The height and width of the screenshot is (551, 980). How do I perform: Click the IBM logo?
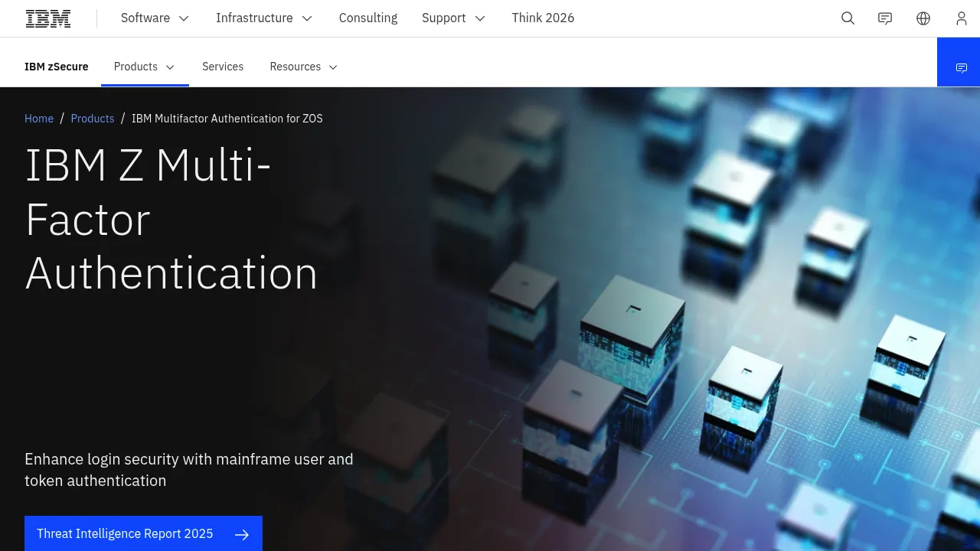pos(48,18)
